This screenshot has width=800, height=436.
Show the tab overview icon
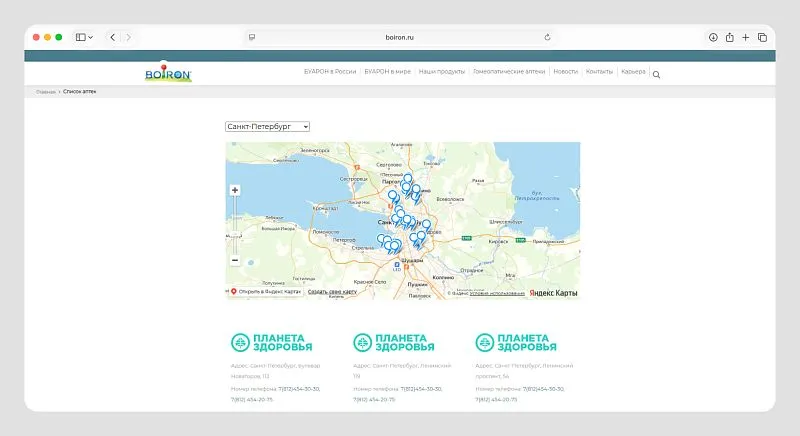click(x=762, y=37)
